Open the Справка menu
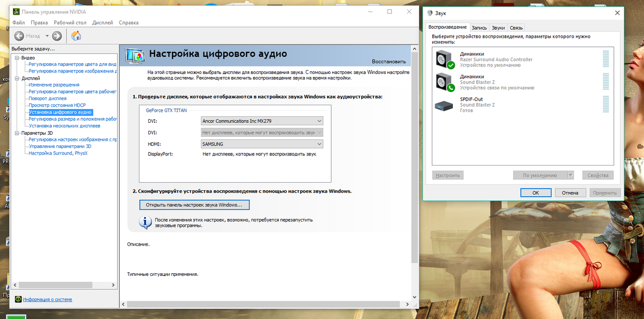Viewport: 644px width, 319px height. pyautogui.click(x=129, y=23)
